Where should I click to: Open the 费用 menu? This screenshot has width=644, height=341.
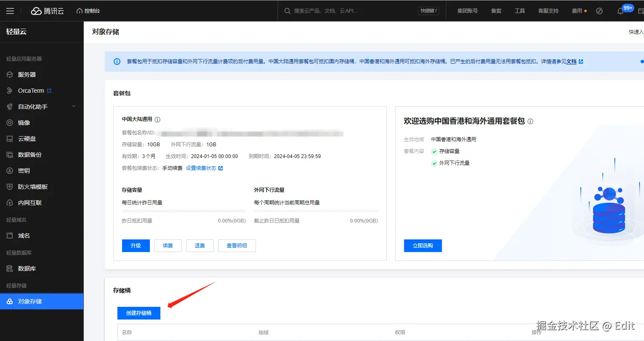[x=577, y=11]
